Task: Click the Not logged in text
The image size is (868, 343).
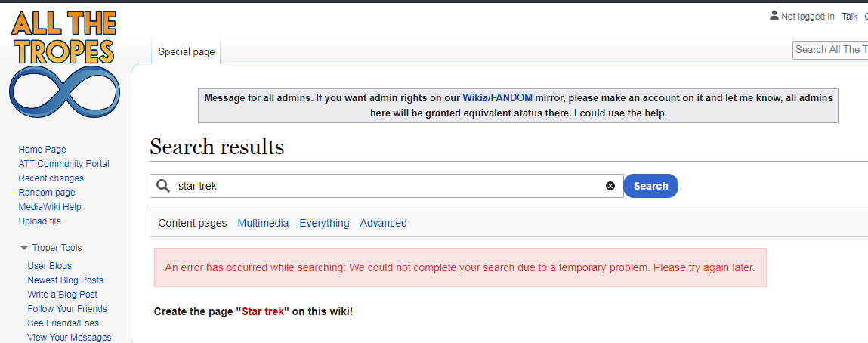Action: tap(808, 17)
